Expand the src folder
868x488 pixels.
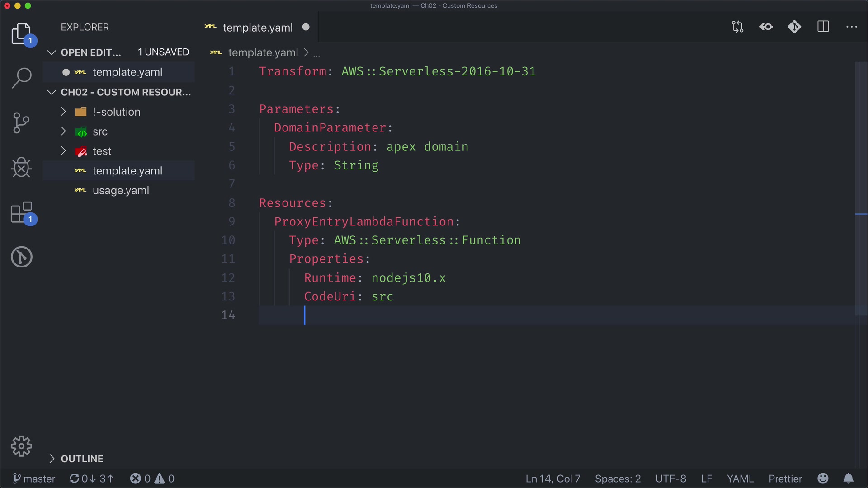(x=100, y=131)
